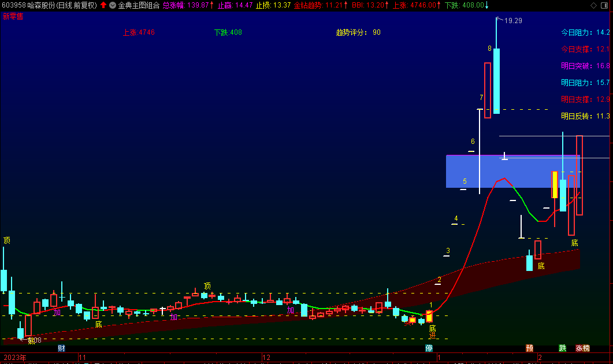This screenshot has height=364, width=613.
Task: Click the 金钻趋势: 11.21 value in header
Action: (321, 5)
